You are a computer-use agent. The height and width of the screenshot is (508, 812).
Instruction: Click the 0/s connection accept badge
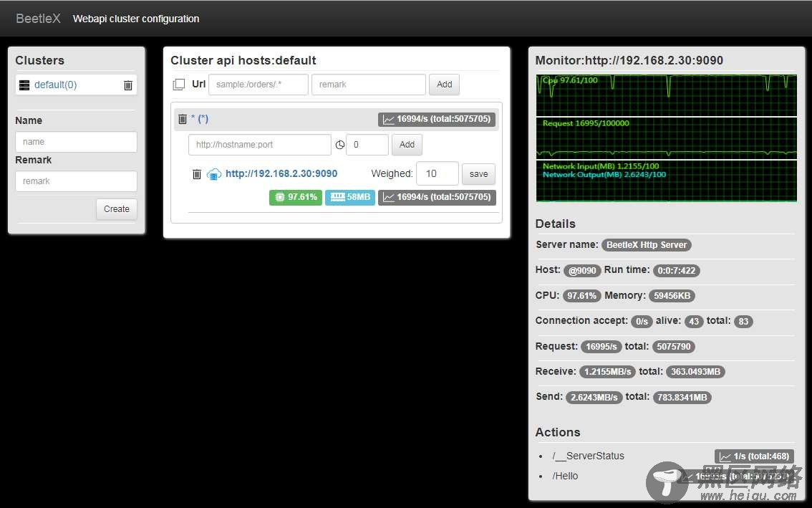tap(642, 322)
